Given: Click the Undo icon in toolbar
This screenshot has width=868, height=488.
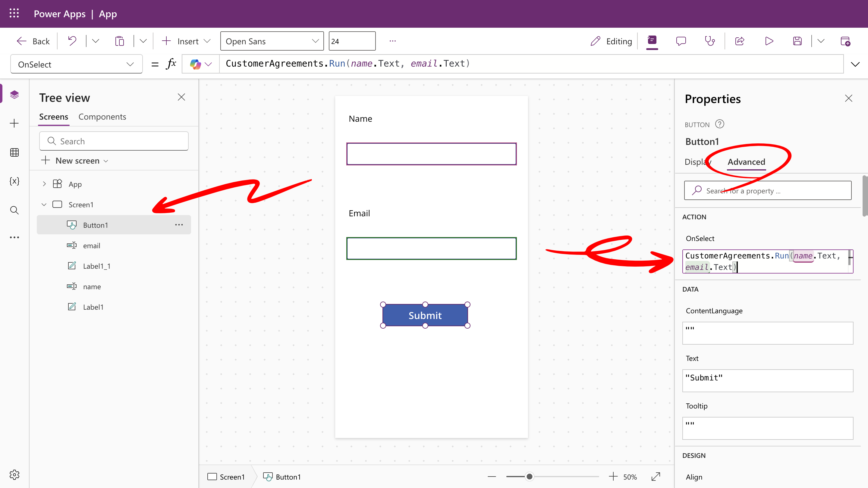Looking at the screenshot, I should click(x=72, y=41).
